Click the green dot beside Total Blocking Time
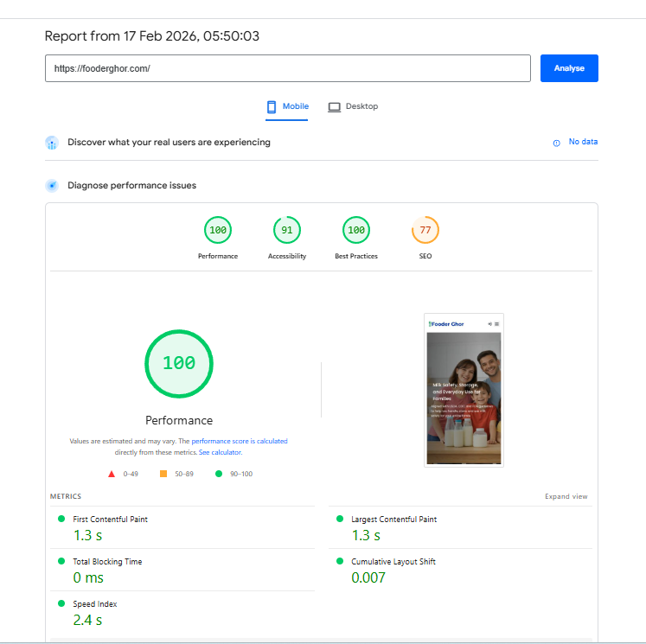Screen dimensions: 646x644 61,561
